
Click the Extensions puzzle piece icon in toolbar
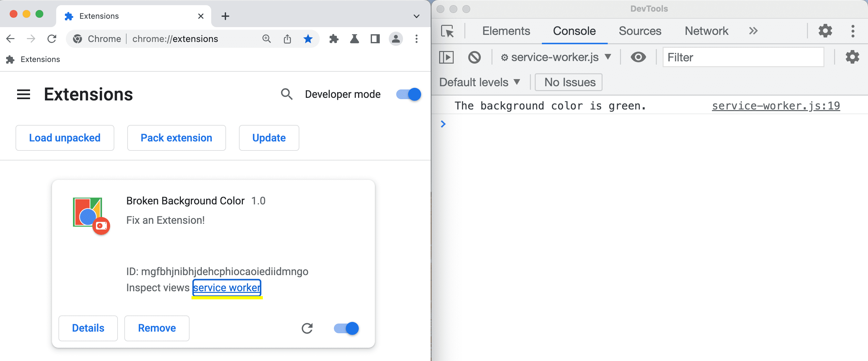[x=334, y=39]
